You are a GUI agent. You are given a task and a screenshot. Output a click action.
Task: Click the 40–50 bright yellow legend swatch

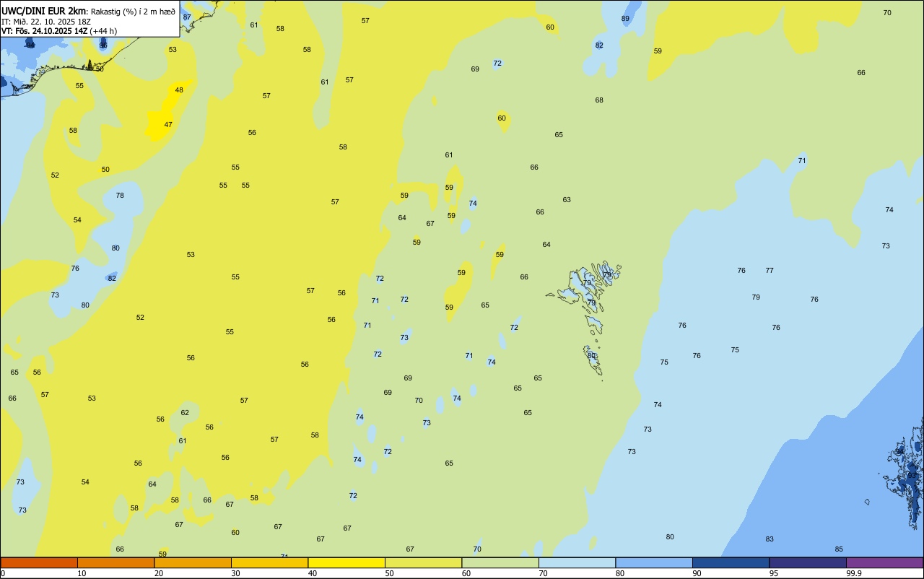(x=346, y=562)
